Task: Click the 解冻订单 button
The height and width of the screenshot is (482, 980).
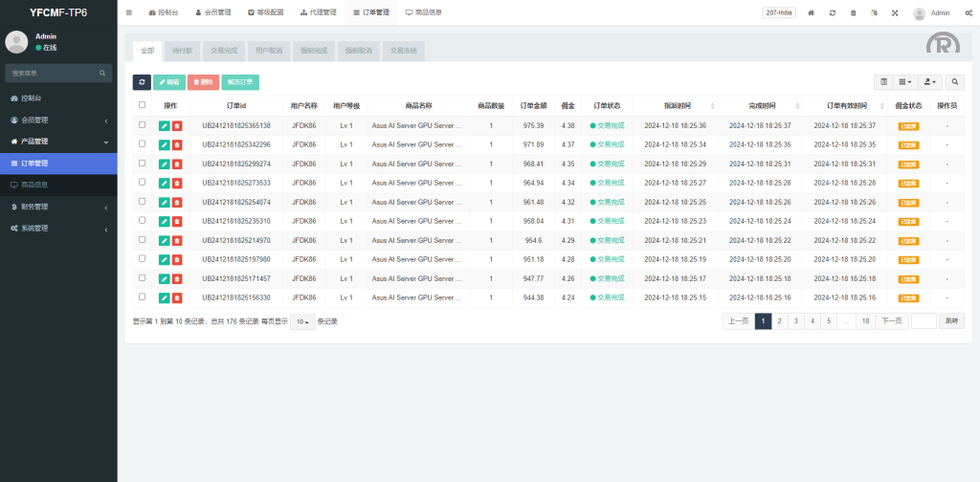Action: pos(240,83)
